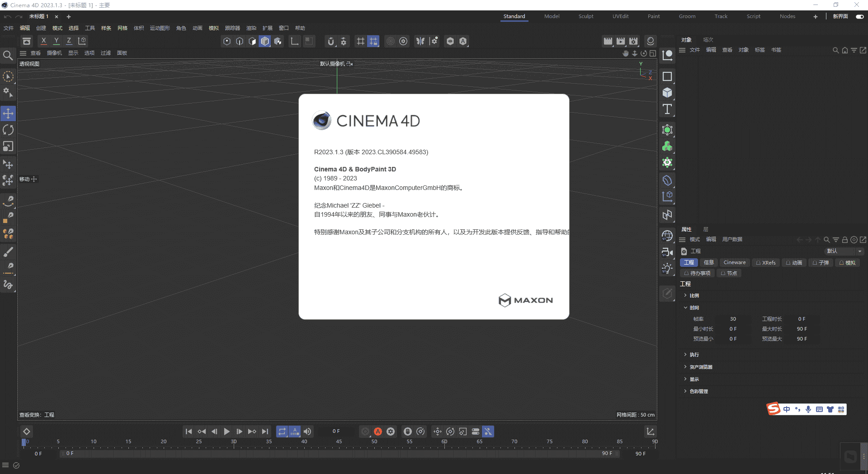Image resolution: width=868 pixels, height=474 pixels.
Task: Expand the 比例 section in the Attributes panel
Action: point(694,295)
